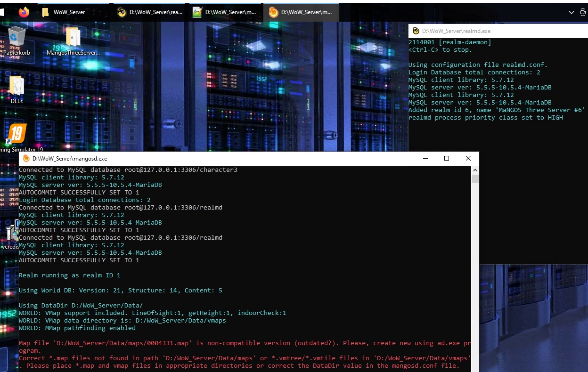
Task: Switch to the D:\WoW_Server\rea... taskbar window
Action: click(x=150, y=12)
